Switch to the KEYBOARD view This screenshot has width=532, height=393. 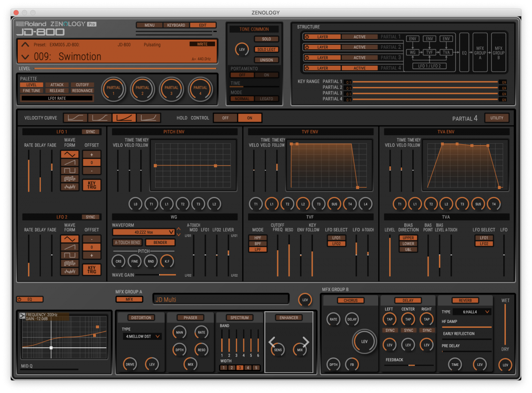tap(176, 25)
